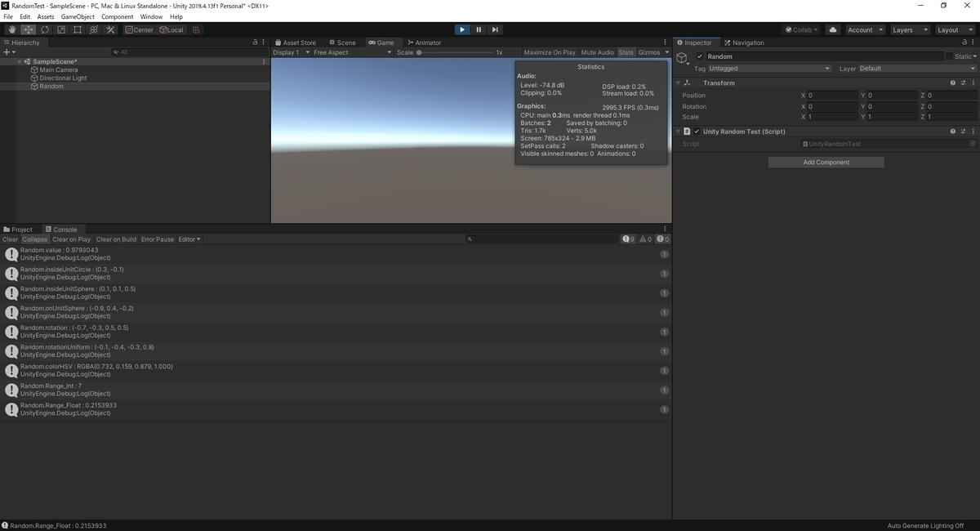Screen dimensions: 980x531
Task: Toggle Stats overlay in Game view
Action: (x=626, y=52)
